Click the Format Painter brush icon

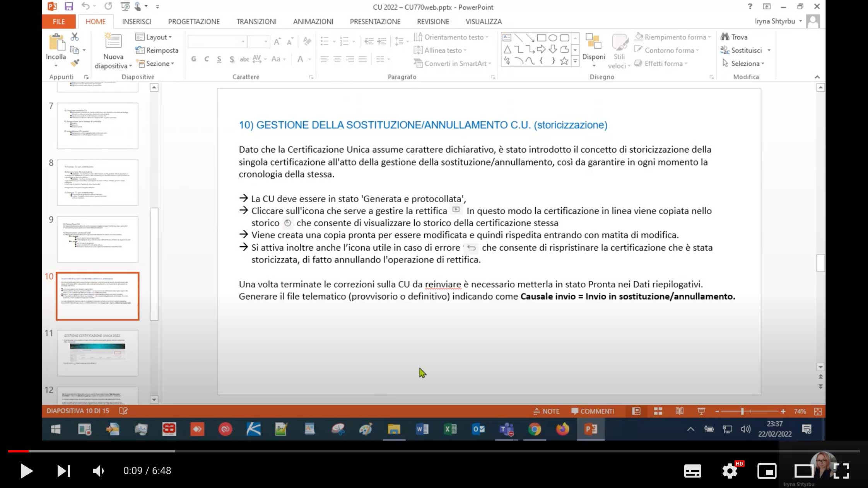pos(75,63)
